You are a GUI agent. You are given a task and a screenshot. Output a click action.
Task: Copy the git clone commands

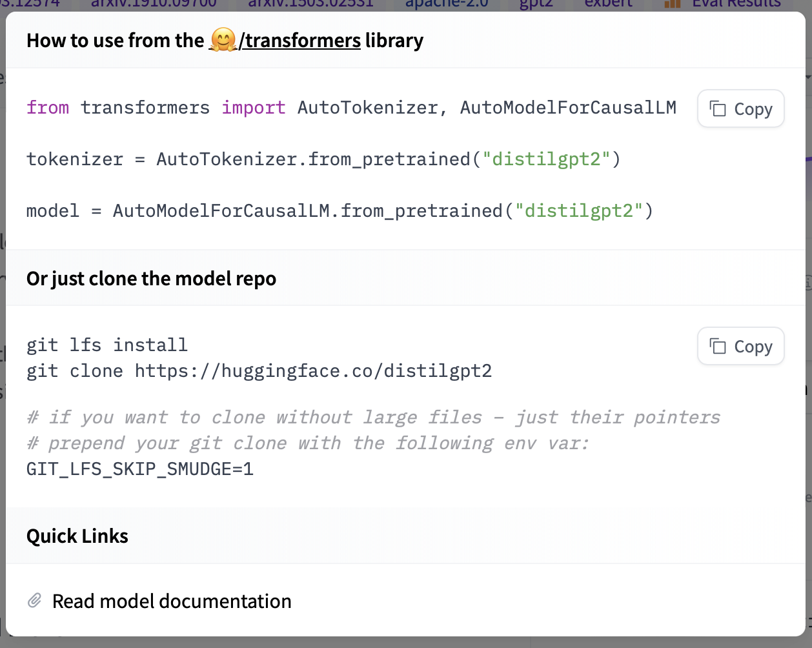pos(740,347)
